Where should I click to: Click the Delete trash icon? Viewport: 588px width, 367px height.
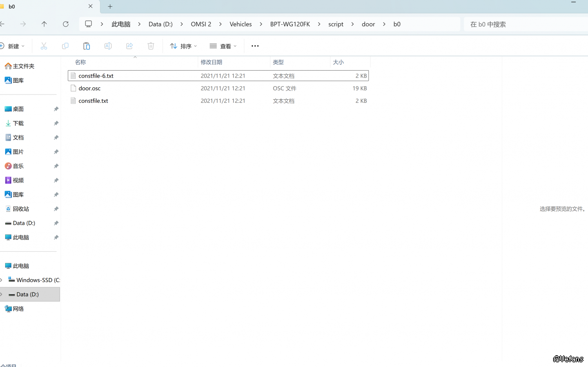(x=151, y=46)
